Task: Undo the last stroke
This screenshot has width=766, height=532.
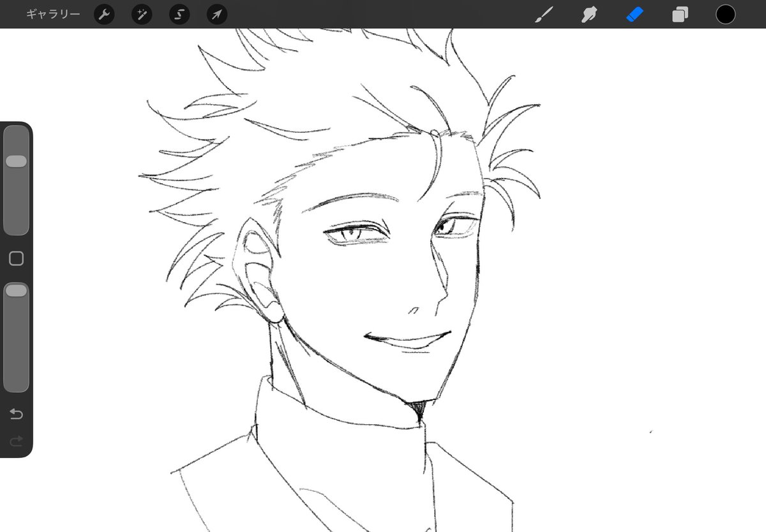Action: click(x=17, y=415)
